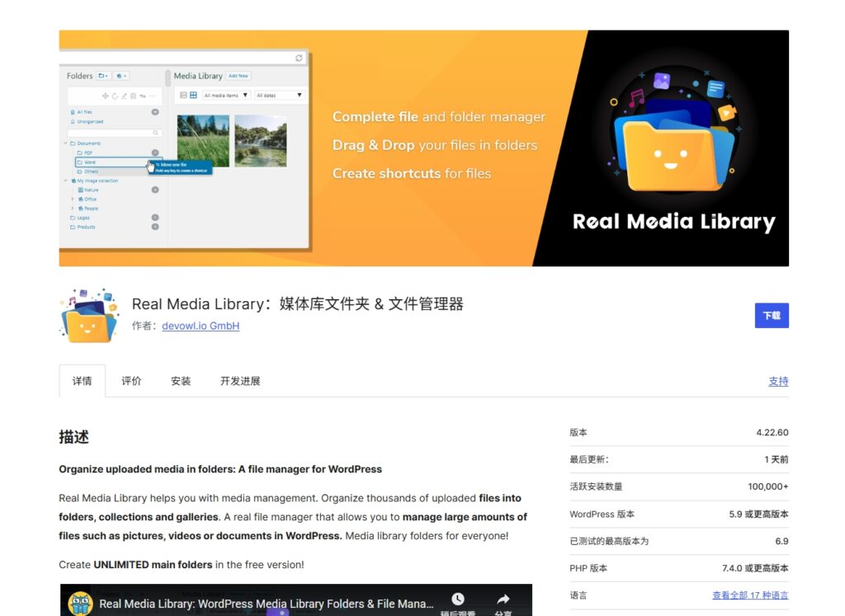Select the list view icon in banner

[x=183, y=96]
